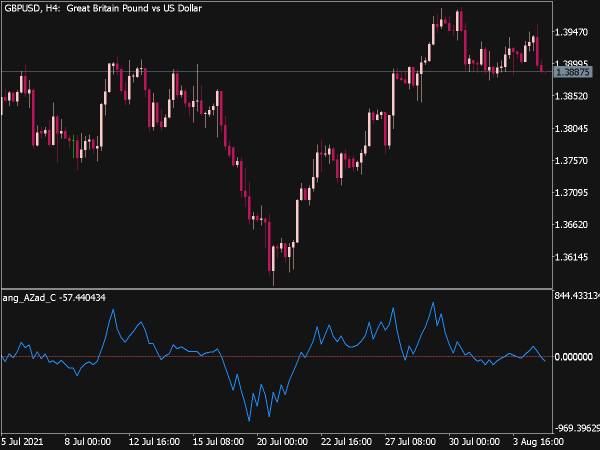
Task: Click the GBPUSD, H4 chart title text
Action: (103, 8)
